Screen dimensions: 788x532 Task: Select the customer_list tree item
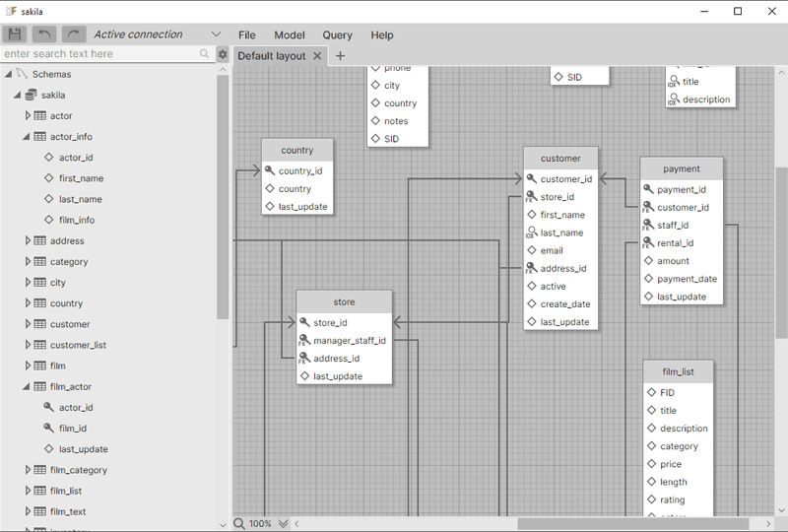[x=78, y=345]
